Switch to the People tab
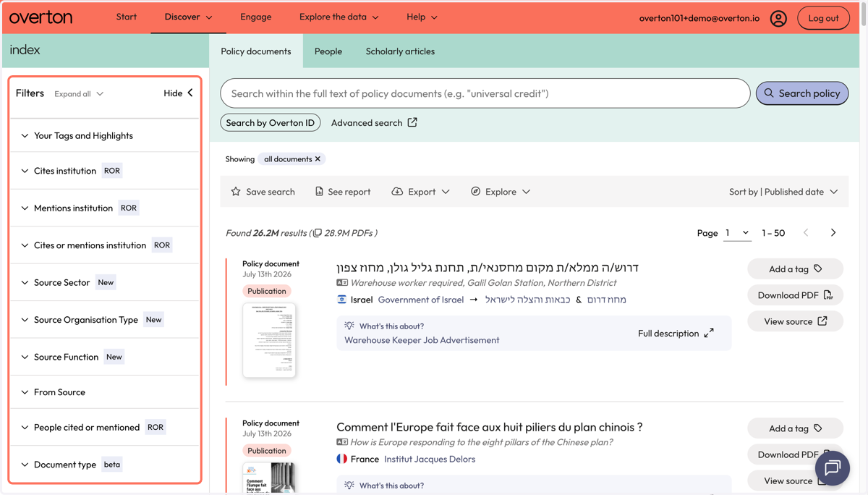This screenshot has width=868, height=495. 328,51
